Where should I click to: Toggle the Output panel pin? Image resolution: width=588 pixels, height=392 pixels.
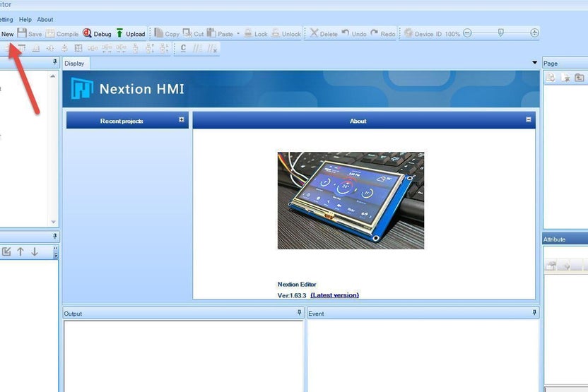point(299,312)
